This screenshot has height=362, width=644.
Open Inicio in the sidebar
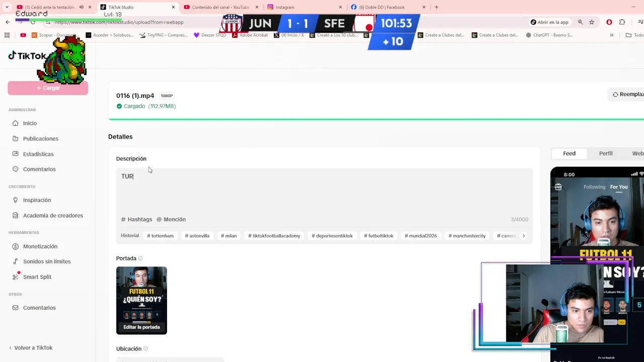(30, 123)
